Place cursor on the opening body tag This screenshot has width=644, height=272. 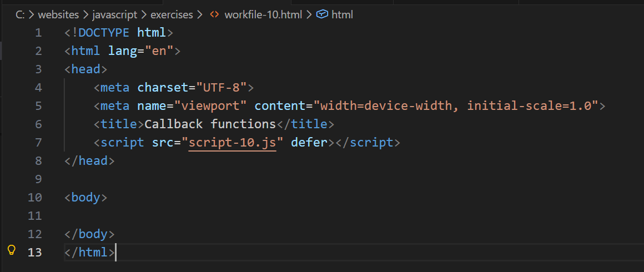pyautogui.click(x=85, y=198)
